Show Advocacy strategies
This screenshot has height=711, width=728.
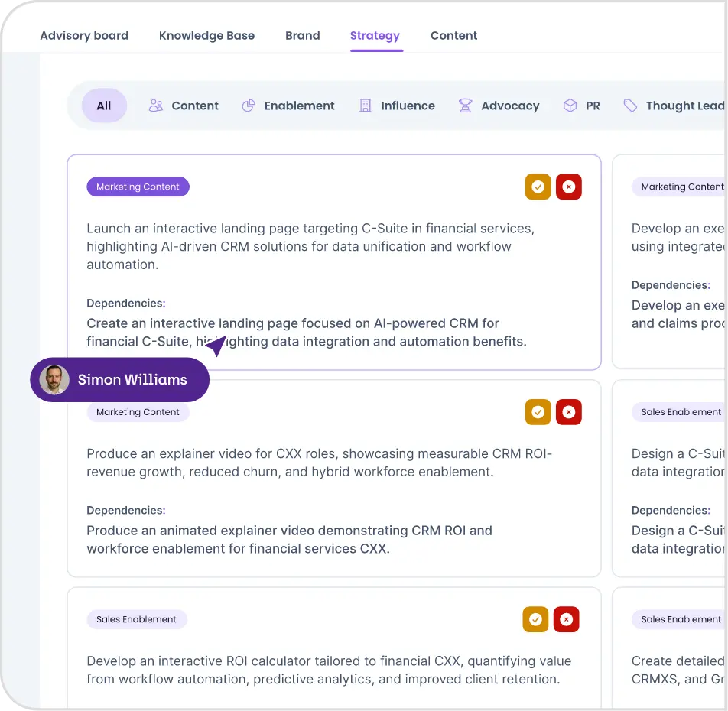[499, 106]
